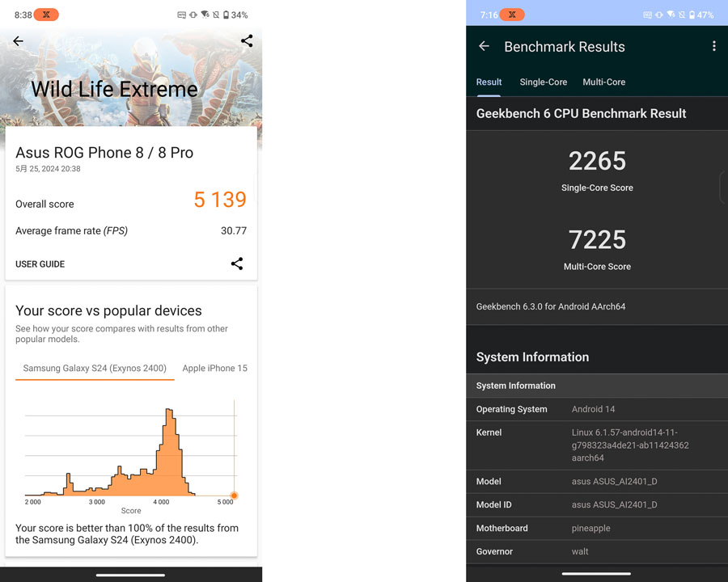This screenshot has width=728, height=582.
Task: Click the Asus ROG Phone 8 / 8 Pro title
Action: (104, 153)
